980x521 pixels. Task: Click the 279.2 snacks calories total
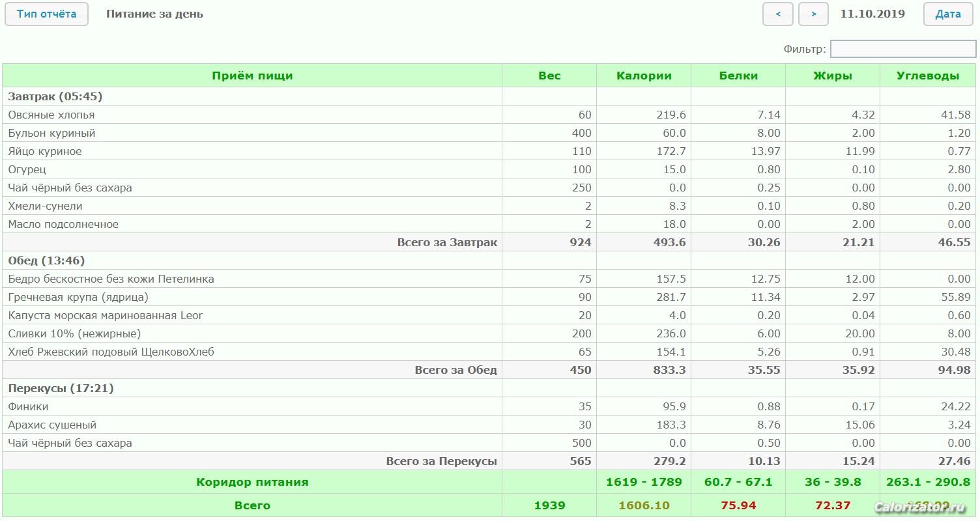pos(669,461)
